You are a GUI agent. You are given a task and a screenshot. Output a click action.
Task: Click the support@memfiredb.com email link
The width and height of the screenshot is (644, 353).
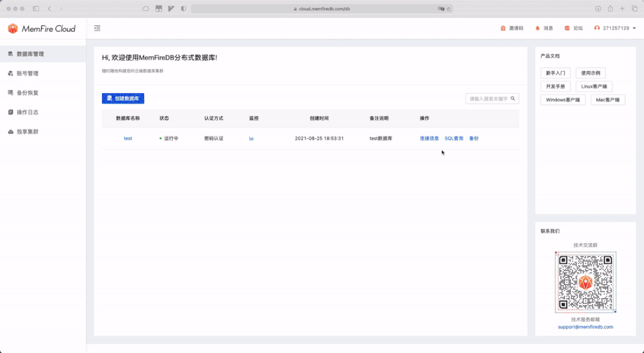tap(586, 327)
